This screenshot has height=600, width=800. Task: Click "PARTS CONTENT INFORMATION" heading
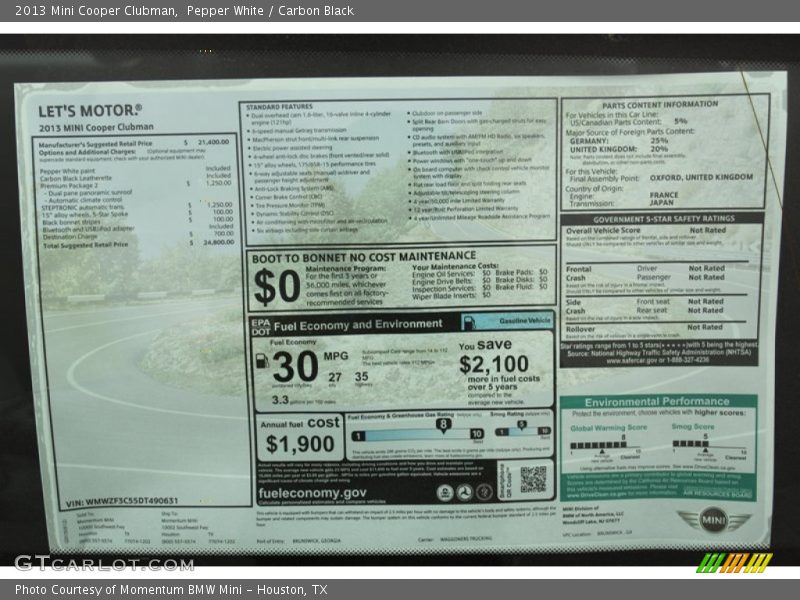[x=660, y=105]
